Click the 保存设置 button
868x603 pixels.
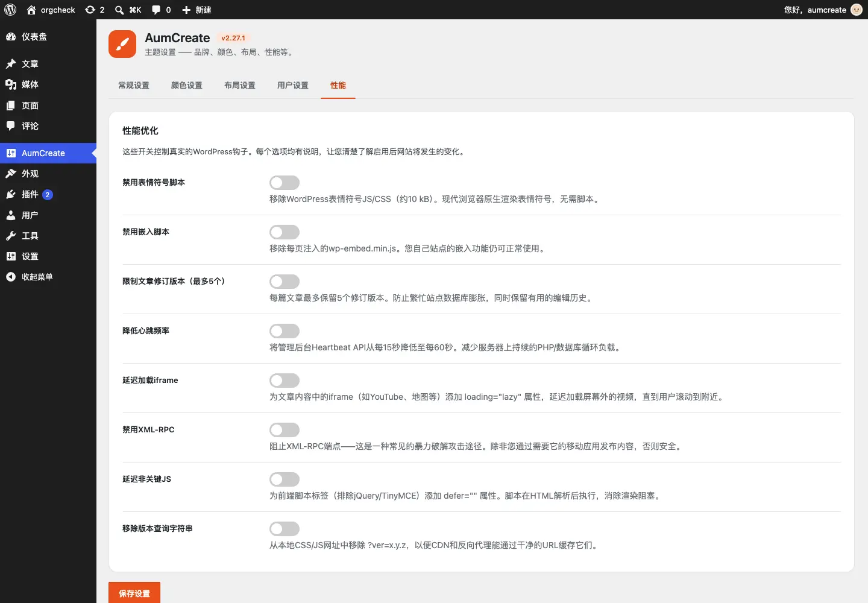pos(134,593)
